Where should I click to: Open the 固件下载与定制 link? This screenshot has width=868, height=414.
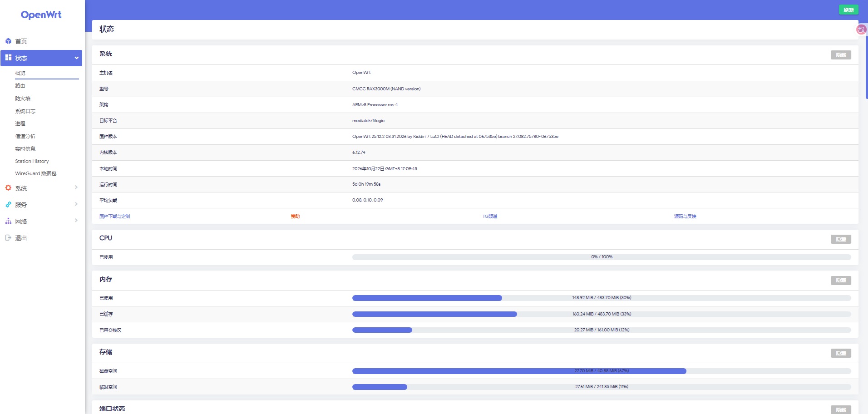click(115, 217)
